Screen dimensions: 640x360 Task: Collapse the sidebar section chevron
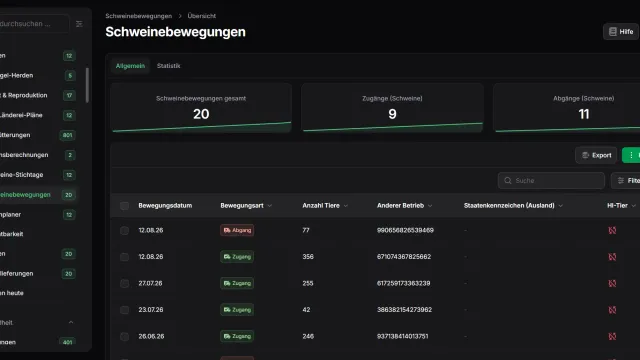click(71, 322)
